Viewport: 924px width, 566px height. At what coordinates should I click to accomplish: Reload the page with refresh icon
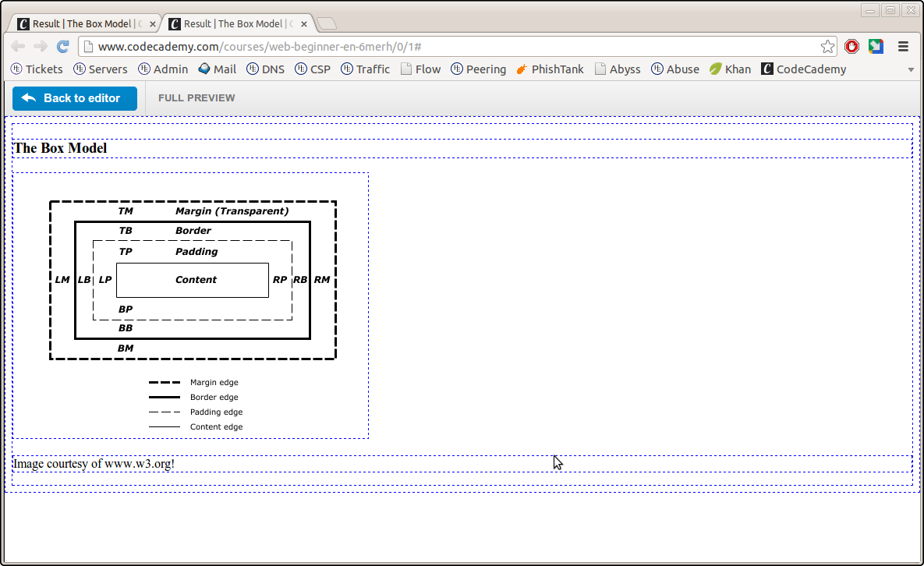63,47
